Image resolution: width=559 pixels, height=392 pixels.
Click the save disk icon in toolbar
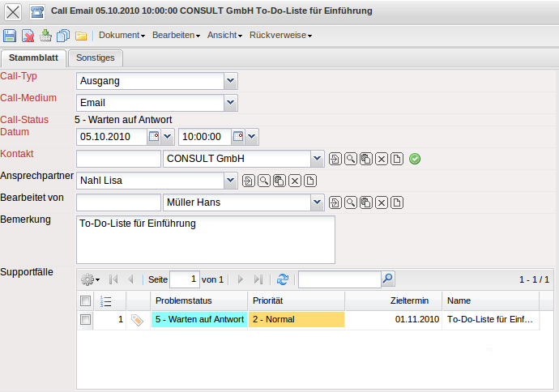coord(10,36)
